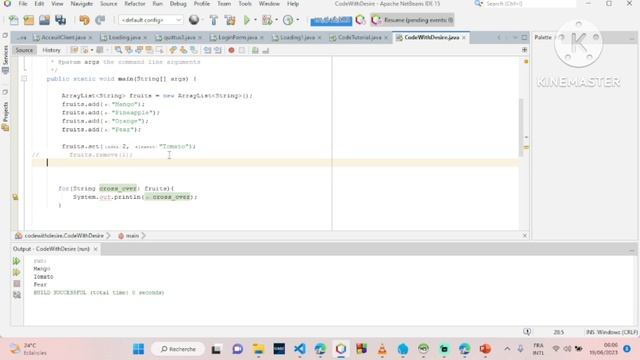Show hidden system tray icons

507,349
